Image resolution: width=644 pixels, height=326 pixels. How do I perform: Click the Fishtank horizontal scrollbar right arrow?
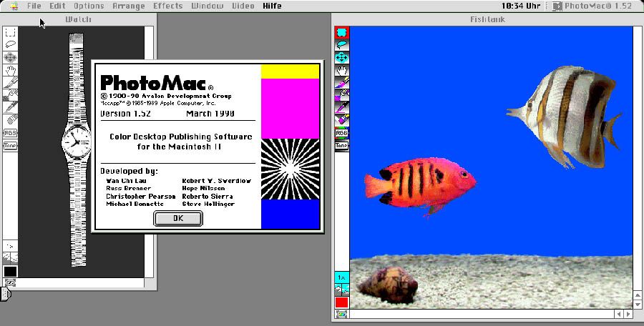628,314
